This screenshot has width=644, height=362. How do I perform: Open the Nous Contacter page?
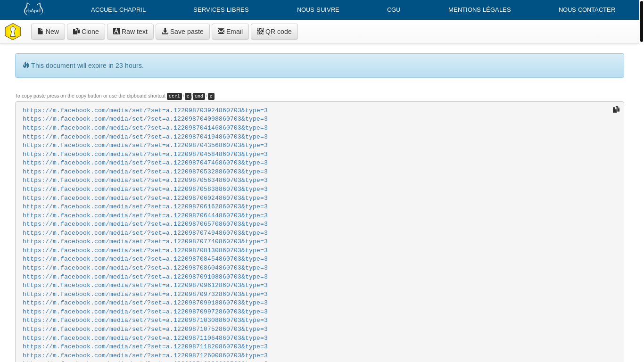click(x=587, y=9)
